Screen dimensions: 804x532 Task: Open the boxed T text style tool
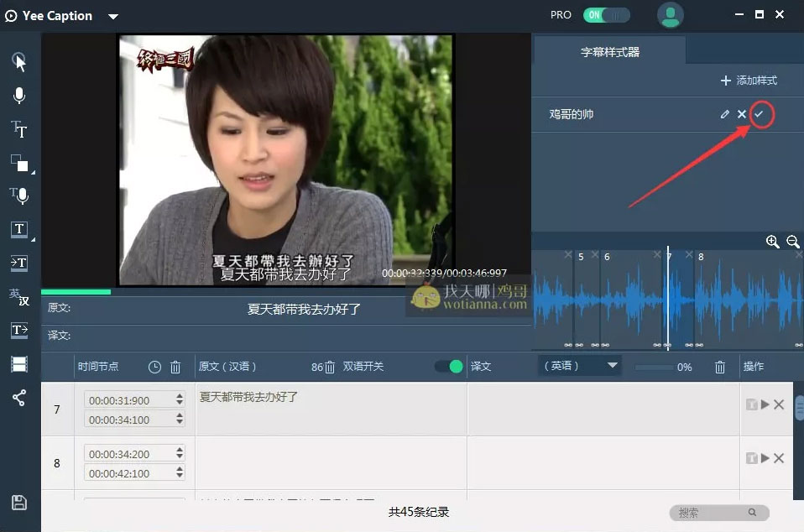click(x=19, y=229)
